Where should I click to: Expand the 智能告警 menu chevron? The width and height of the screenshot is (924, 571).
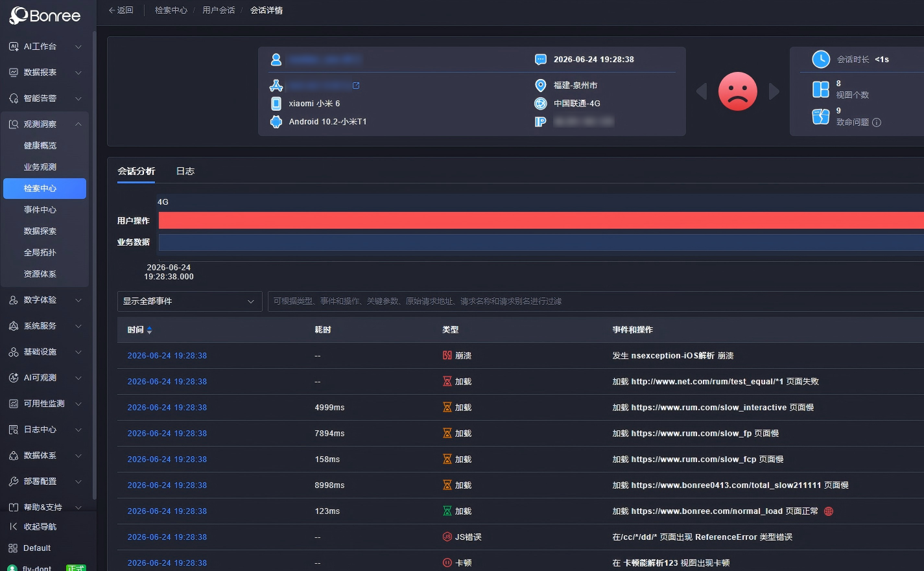click(x=78, y=99)
